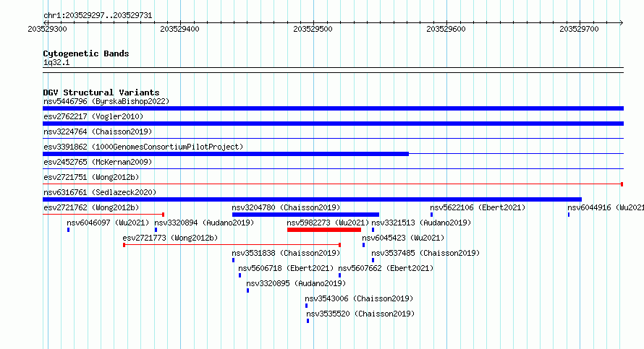Open variant nsv5607662 (Ebert2021) label
Screen dimensions: 644x349
pos(386,268)
